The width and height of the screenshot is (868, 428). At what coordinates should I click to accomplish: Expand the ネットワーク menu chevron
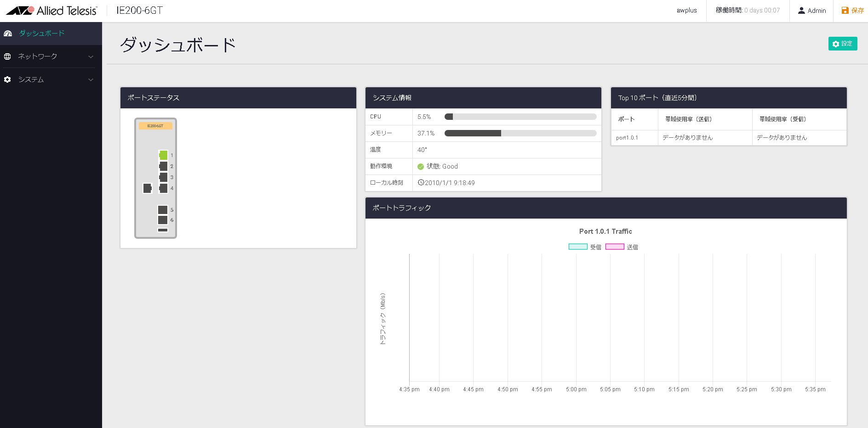point(91,56)
